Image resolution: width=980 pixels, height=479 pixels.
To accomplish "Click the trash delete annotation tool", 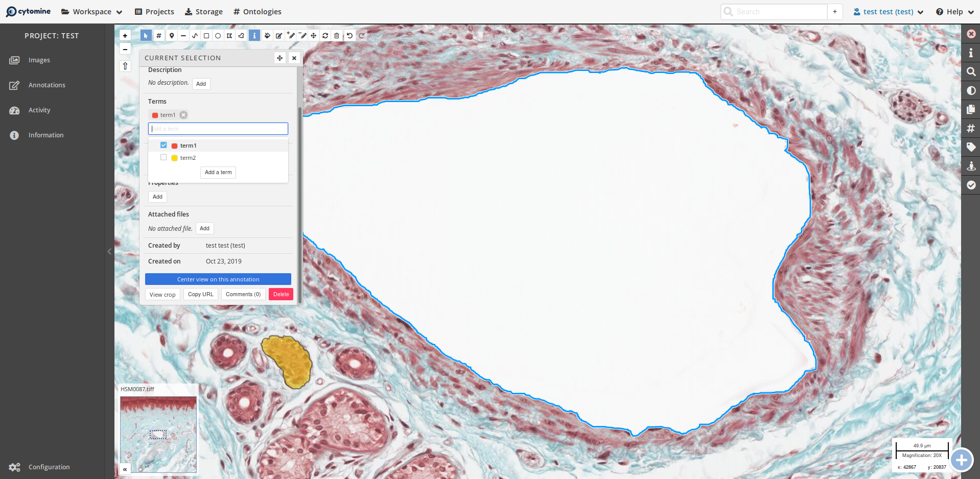I will click(337, 36).
